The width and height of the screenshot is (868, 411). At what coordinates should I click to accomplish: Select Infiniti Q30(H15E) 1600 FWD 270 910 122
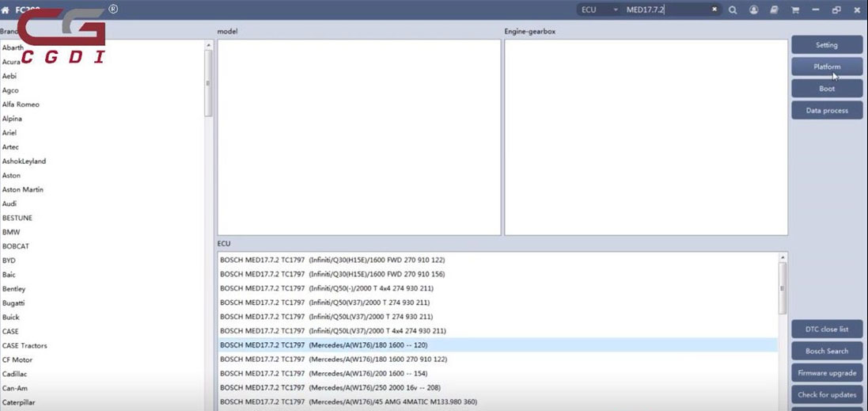(x=498, y=260)
